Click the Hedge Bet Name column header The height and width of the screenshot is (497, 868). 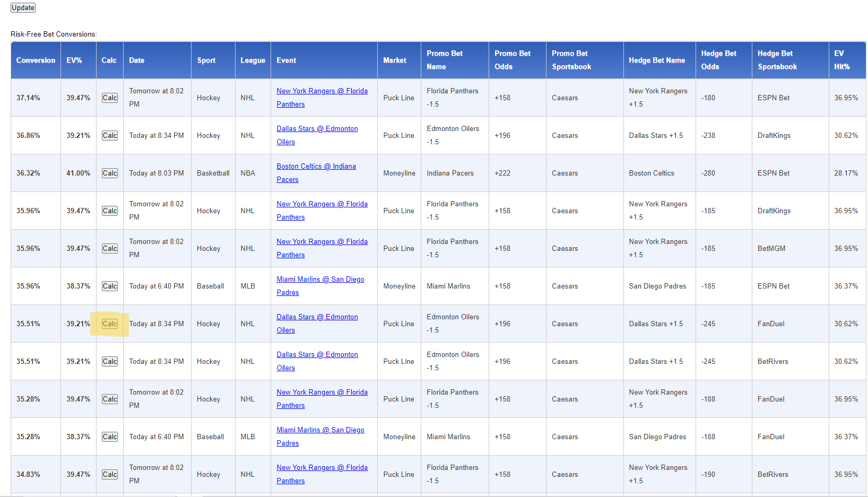pos(659,60)
